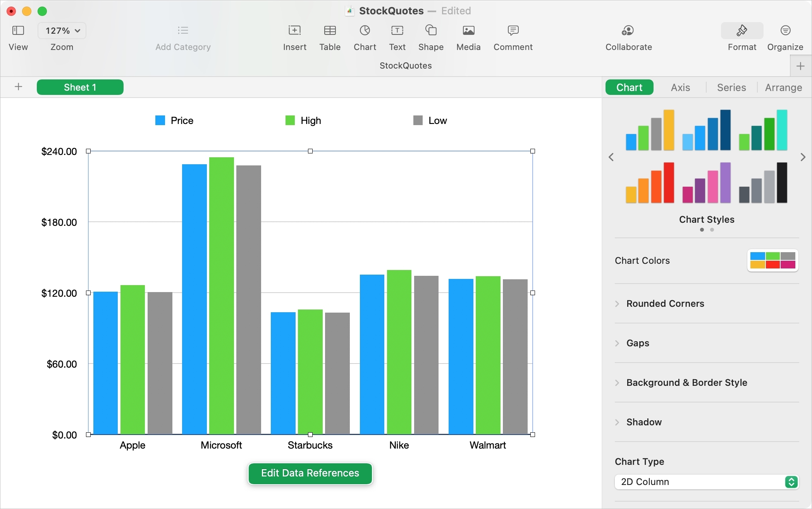Screen dimensions: 812x509
Task: Click the chart top-right resize handle
Action: pos(533,151)
